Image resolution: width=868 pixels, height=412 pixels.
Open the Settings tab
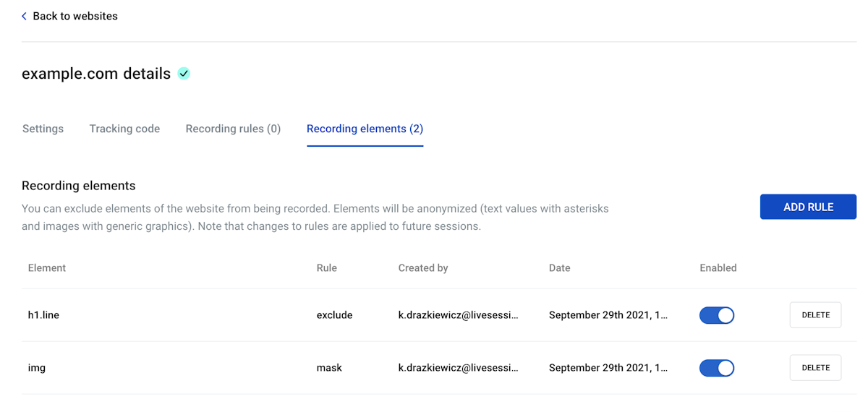[43, 129]
